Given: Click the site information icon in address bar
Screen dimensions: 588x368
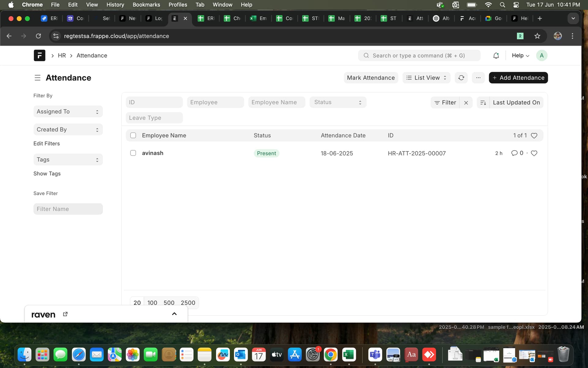Looking at the screenshot, I should (56, 36).
